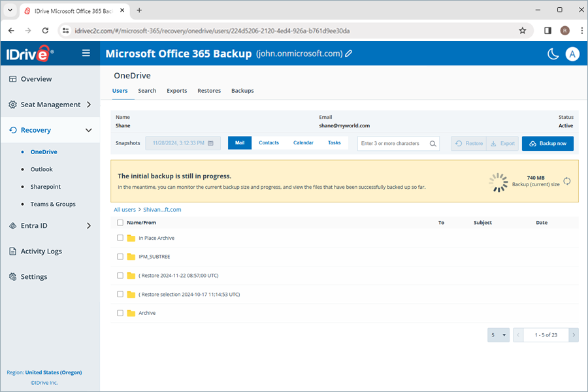Expand the Entra ID chevron
This screenshot has height=392, width=588.
(x=89, y=225)
